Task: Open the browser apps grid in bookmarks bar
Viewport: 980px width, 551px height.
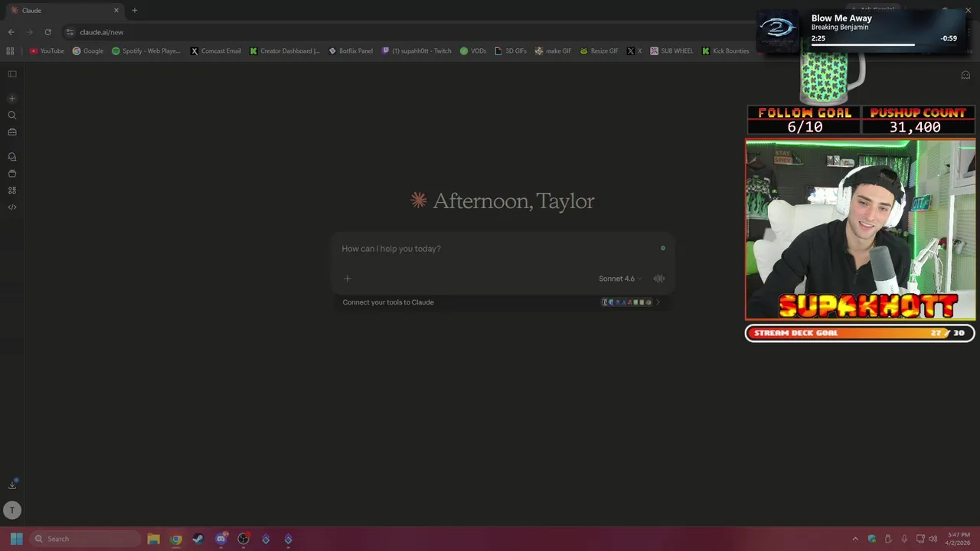Action: pos(10,51)
